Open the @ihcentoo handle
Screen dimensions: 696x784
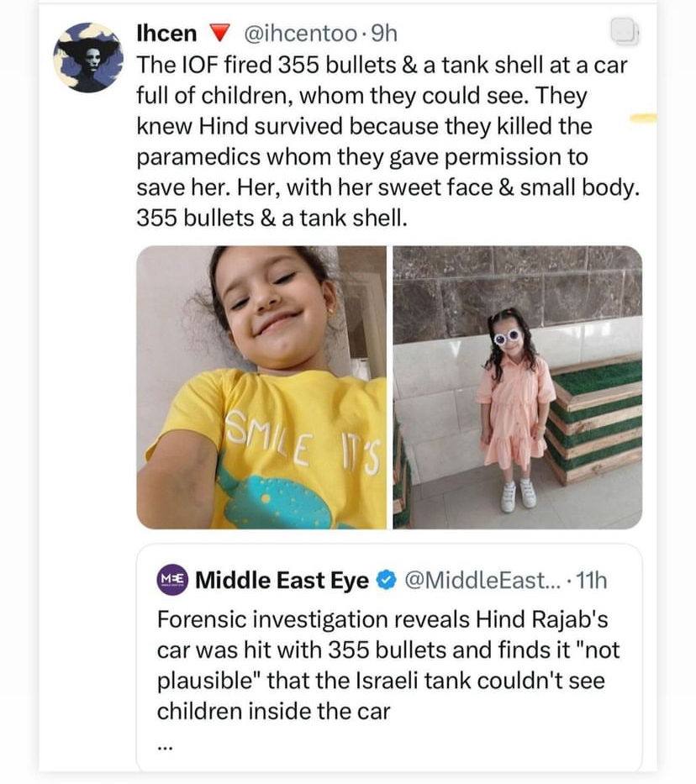(300, 34)
